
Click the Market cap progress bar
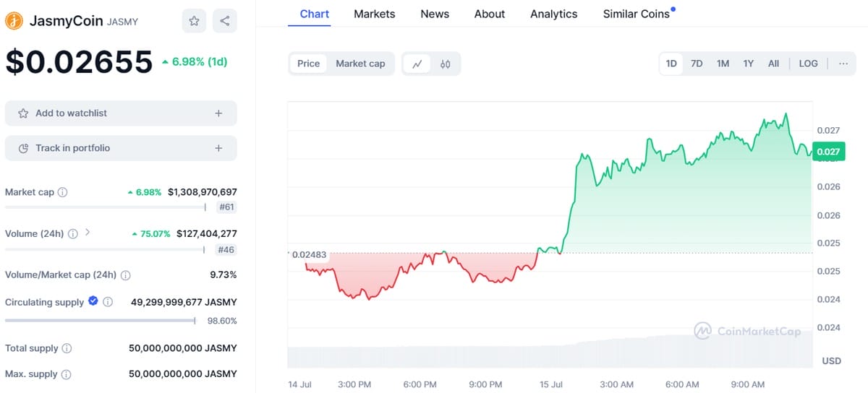[x=105, y=207]
